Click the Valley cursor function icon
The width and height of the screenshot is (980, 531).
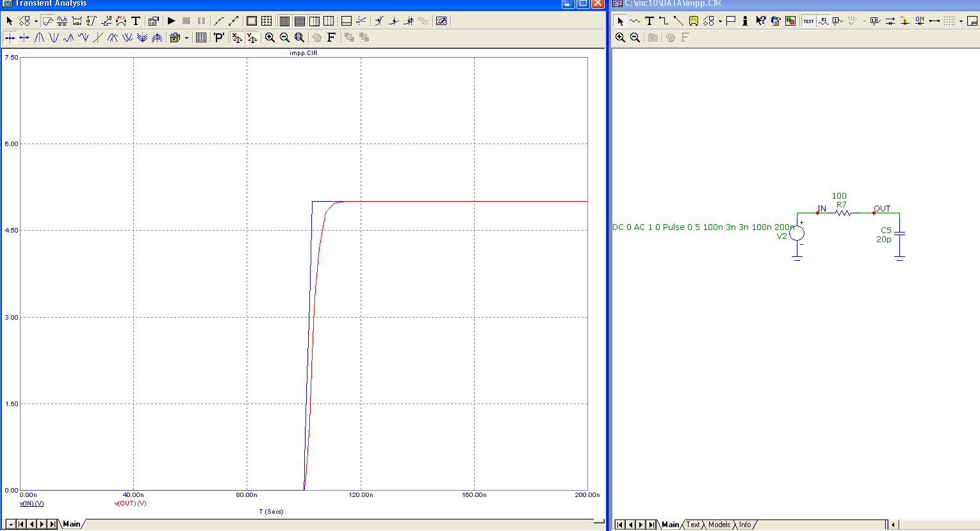point(54,38)
